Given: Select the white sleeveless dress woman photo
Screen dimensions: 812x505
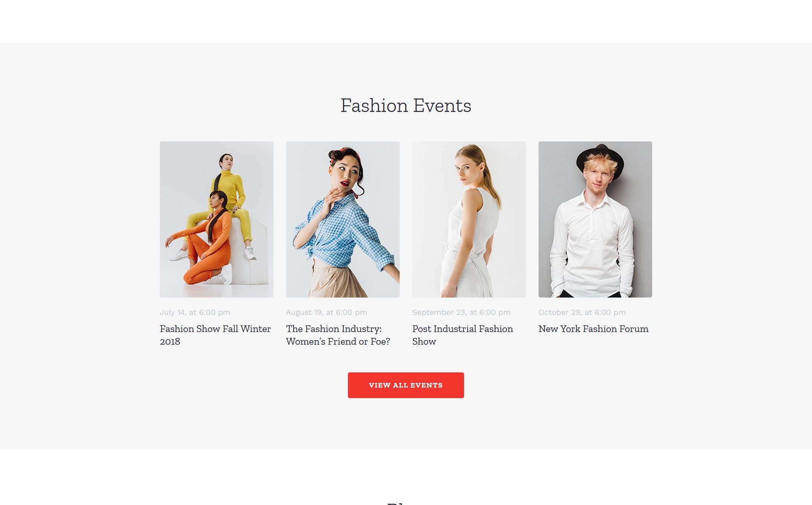Looking at the screenshot, I should pos(469,219).
